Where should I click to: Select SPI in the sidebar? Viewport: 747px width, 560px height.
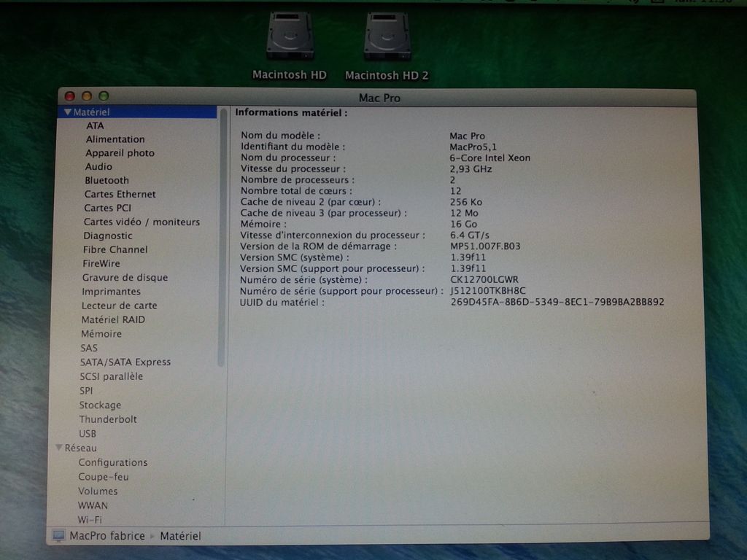click(x=86, y=391)
